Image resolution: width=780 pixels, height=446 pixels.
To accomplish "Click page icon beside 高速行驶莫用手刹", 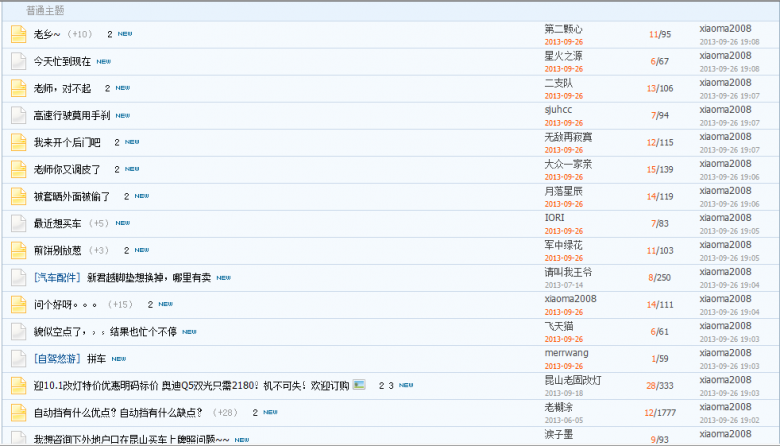I will (x=18, y=115).
